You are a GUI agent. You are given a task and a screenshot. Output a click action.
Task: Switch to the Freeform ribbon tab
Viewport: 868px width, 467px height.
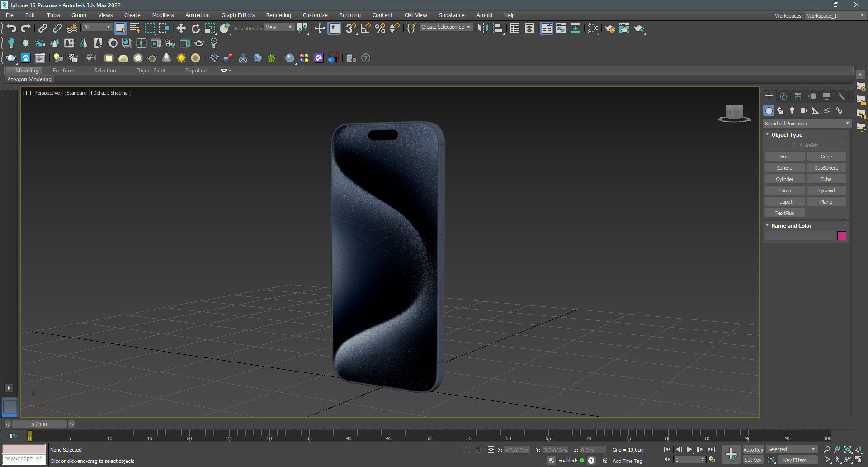point(63,71)
